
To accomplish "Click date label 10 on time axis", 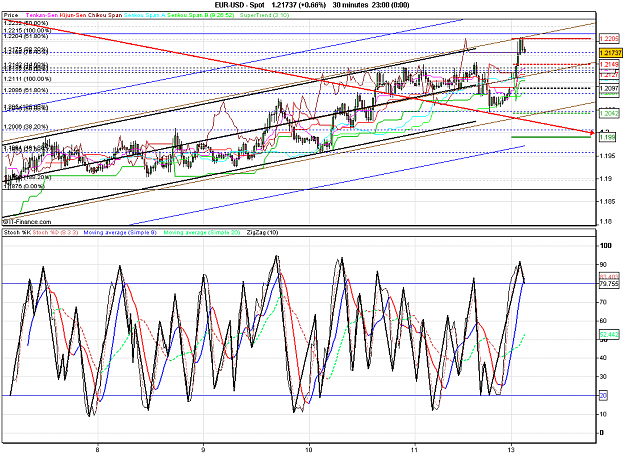I will 309,449.
